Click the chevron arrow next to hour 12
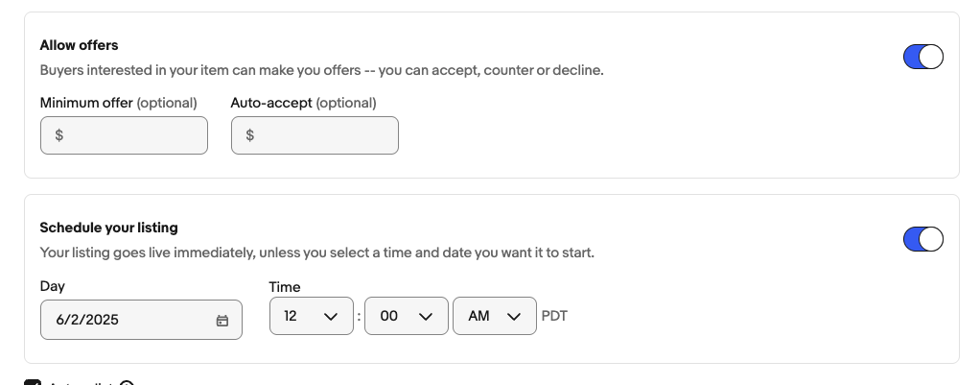Viewport: 980px width, 385px height. point(331,317)
